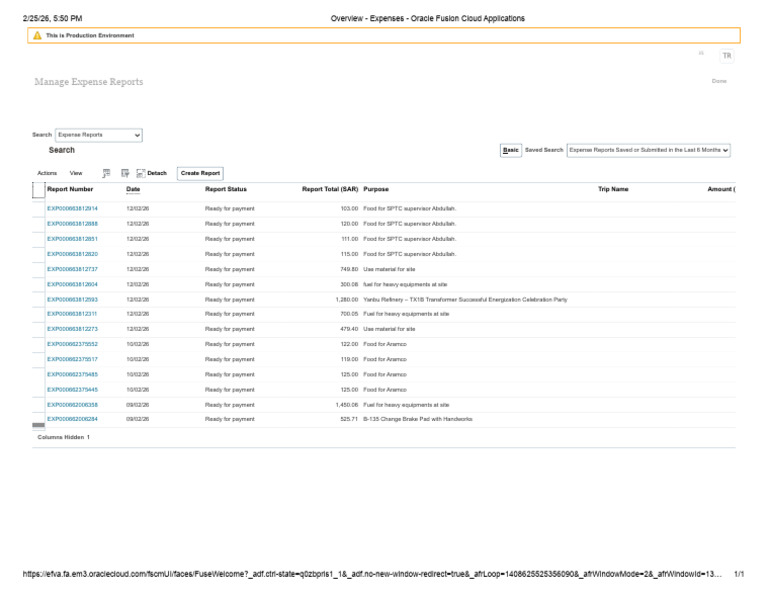Sort by the Report Status column header
The height and width of the screenshot is (594, 768).
(x=226, y=189)
